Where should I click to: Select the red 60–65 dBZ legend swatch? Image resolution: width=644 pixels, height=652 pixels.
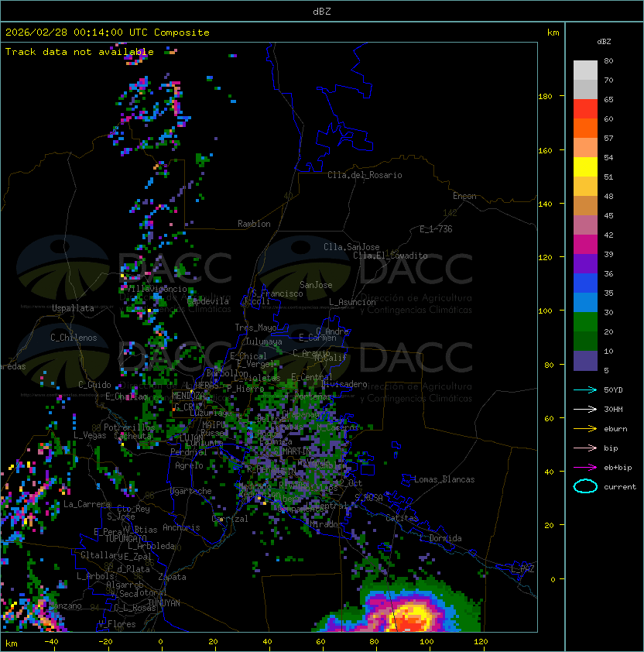click(585, 109)
